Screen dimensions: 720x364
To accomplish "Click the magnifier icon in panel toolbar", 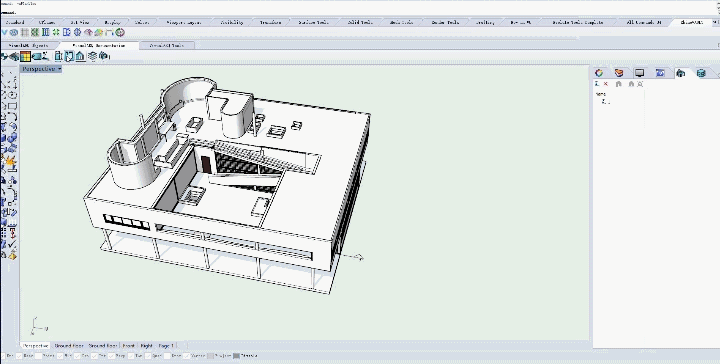I will click(640, 84).
